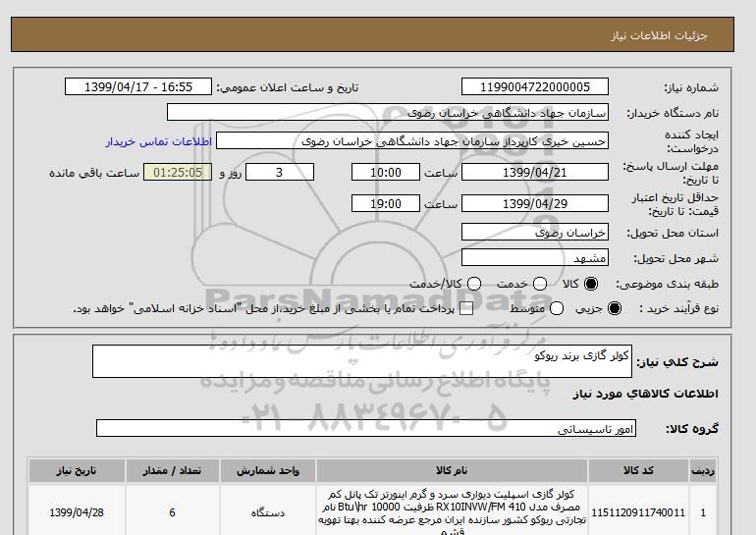Click the quantity cell showing 6
Screen dimensions: 756x535
(x=172, y=512)
